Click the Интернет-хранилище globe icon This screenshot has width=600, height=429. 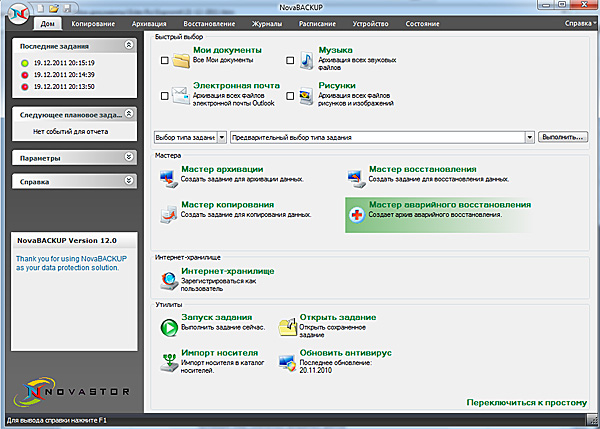click(168, 278)
